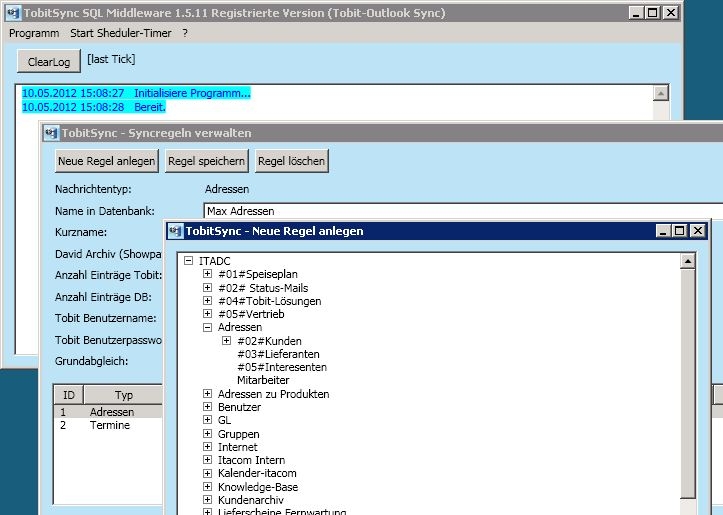Screen dimensions: 723x515
Task: Expand the Knowledge-Base node
Action: [207, 486]
